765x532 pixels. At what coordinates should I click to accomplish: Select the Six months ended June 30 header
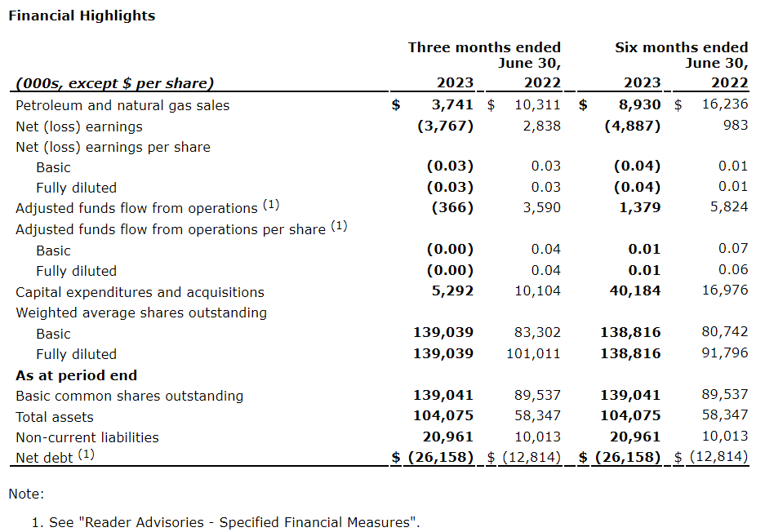click(681, 55)
